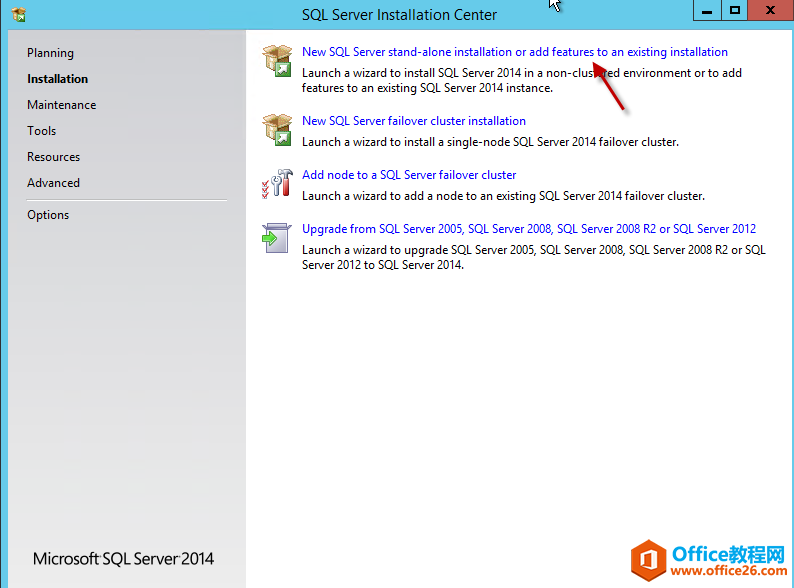The width and height of the screenshot is (794, 588).
Task: Click the Microsoft SQL Server 2014 logo text
Action: tap(124, 559)
